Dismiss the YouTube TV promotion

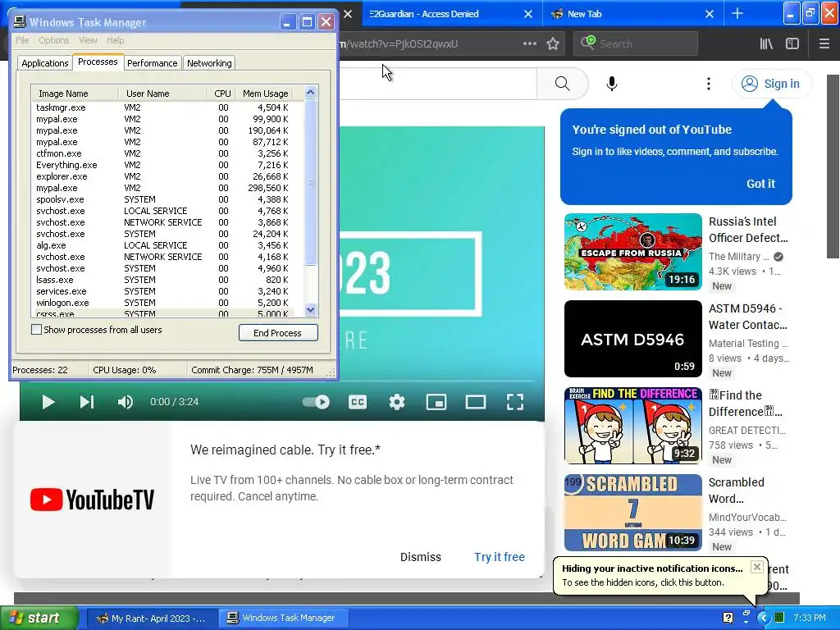click(x=421, y=557)
